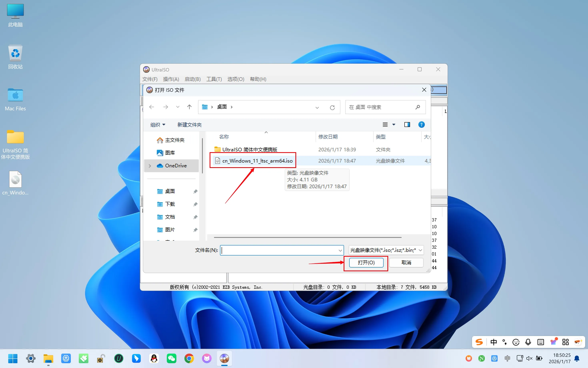Open the 工具(T) menu
Screen dimensions: 588x368
tap(214, 79)
